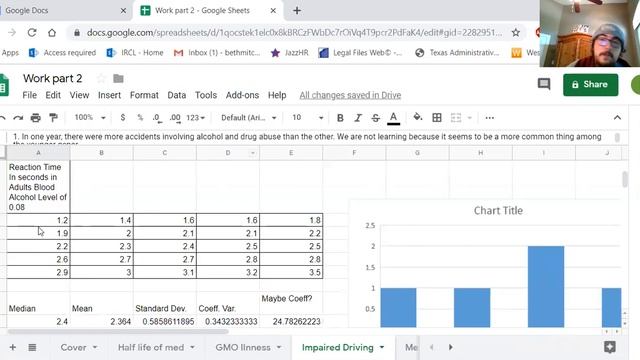Open the Texas Administrativ... bookmark
640x360 pixels.
pyautogui.click(x=457, y=53)
